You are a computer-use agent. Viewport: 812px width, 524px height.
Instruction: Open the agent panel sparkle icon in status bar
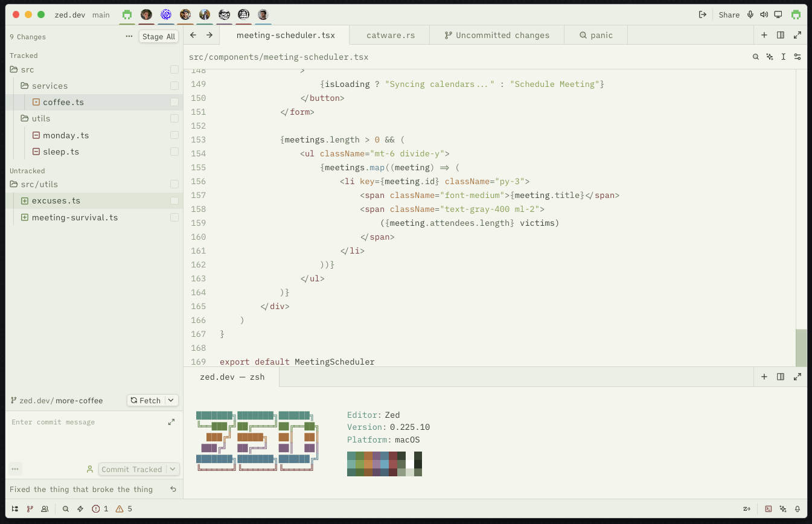(x=783, y=509)
